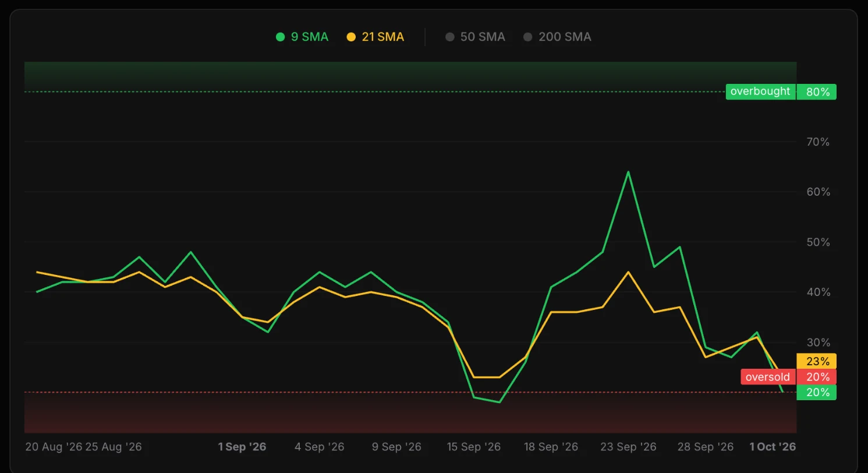Viewport: 868px width, 473px height.
Task: Select the 4 Sep '26 date label
Action: 319,447
